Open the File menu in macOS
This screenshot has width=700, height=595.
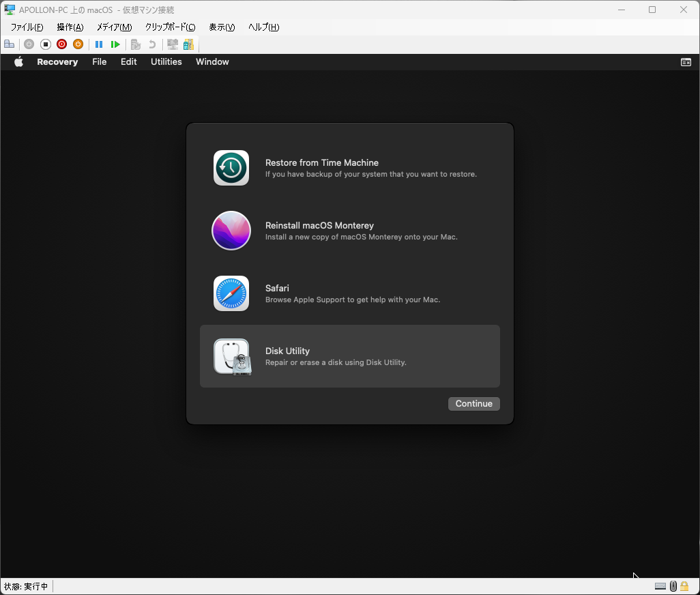100,61
